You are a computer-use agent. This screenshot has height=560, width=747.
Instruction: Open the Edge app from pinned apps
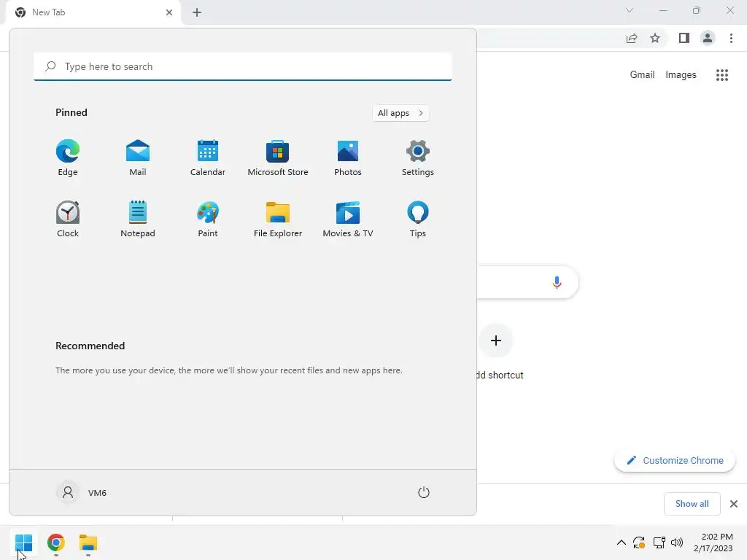pos(68,158)
